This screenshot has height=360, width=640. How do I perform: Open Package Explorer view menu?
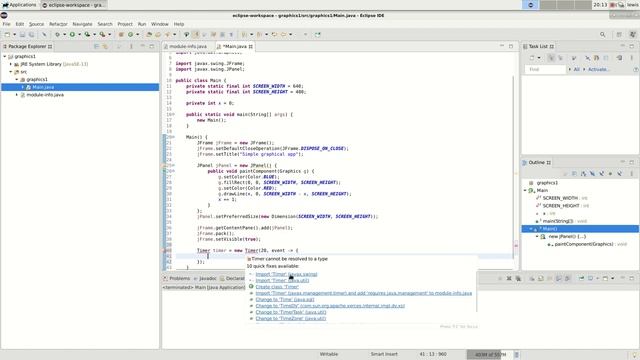(x=131, y=47)
